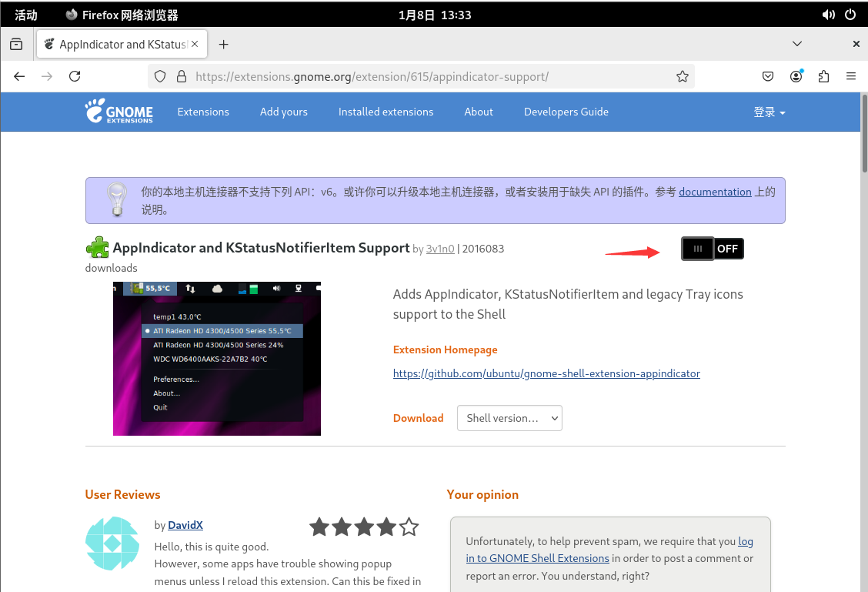868x592 pixels.
Task: Save to Pocket icon in toolbar
Action: tap(768, 76)
